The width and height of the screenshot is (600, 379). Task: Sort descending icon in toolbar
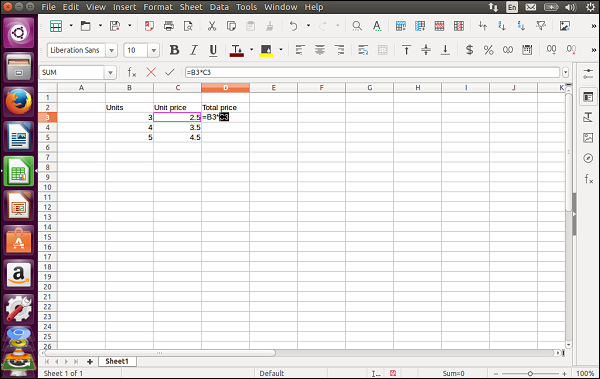[x=521, y=26]
